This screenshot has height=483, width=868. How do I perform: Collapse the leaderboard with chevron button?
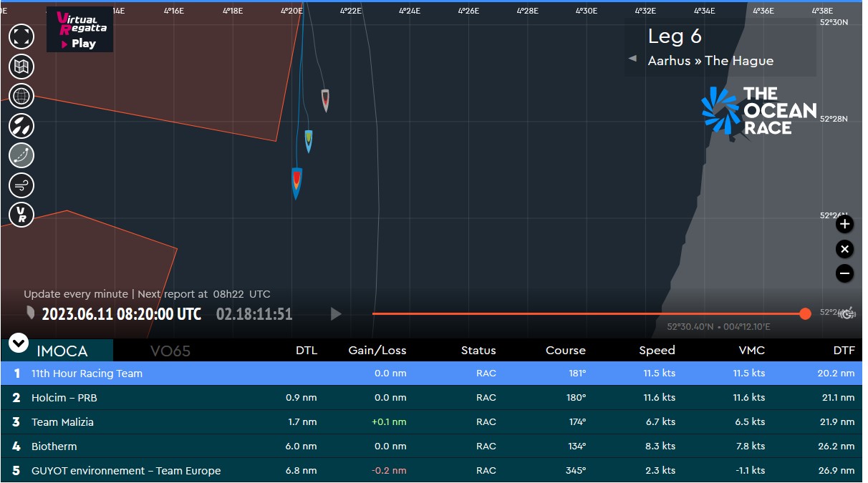pyautogui.click(x=19, y=343)
